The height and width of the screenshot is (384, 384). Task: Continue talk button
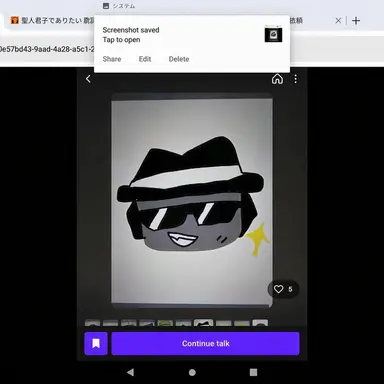tap(205, 343)
